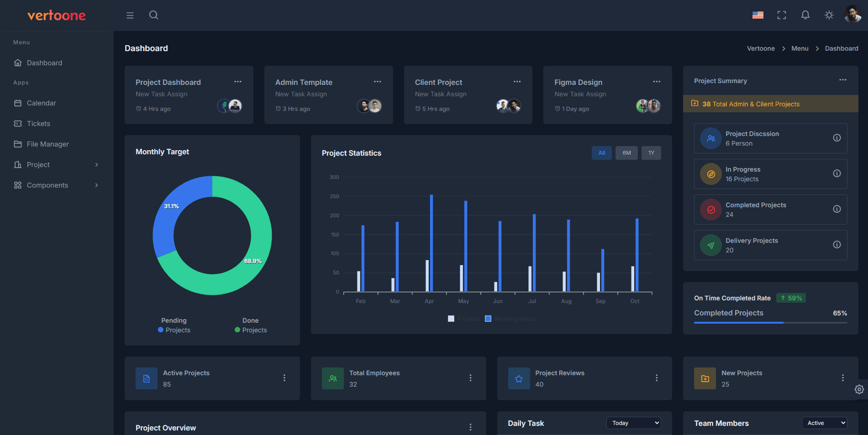
Task: Expand the Project sidebar menu
Action: tap(38, 164)
